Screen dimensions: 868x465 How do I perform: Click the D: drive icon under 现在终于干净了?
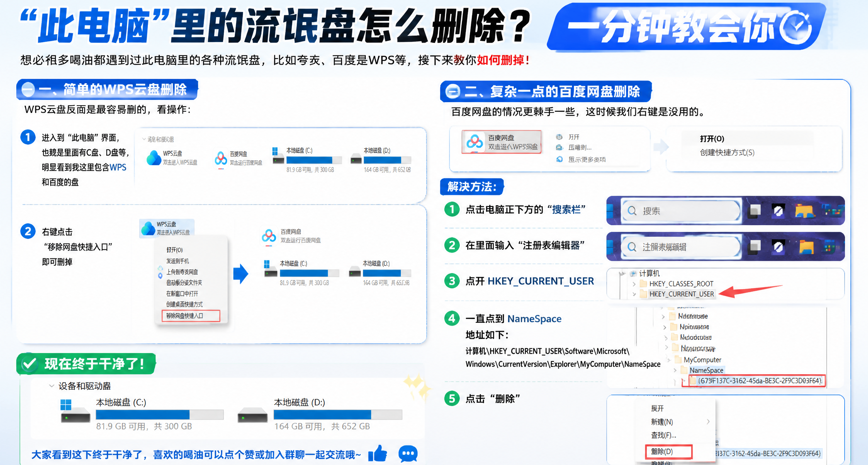[253, 415]
